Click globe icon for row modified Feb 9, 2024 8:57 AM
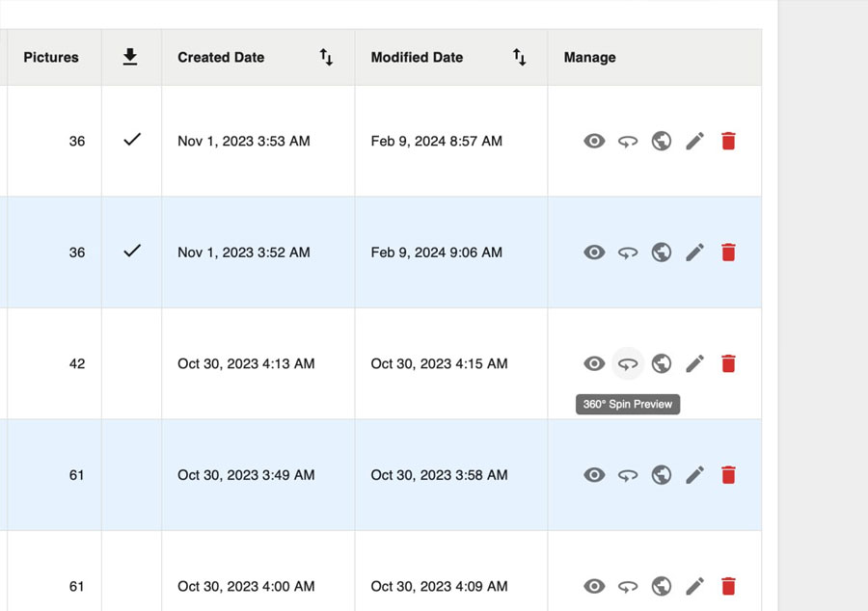 (662, 141)
